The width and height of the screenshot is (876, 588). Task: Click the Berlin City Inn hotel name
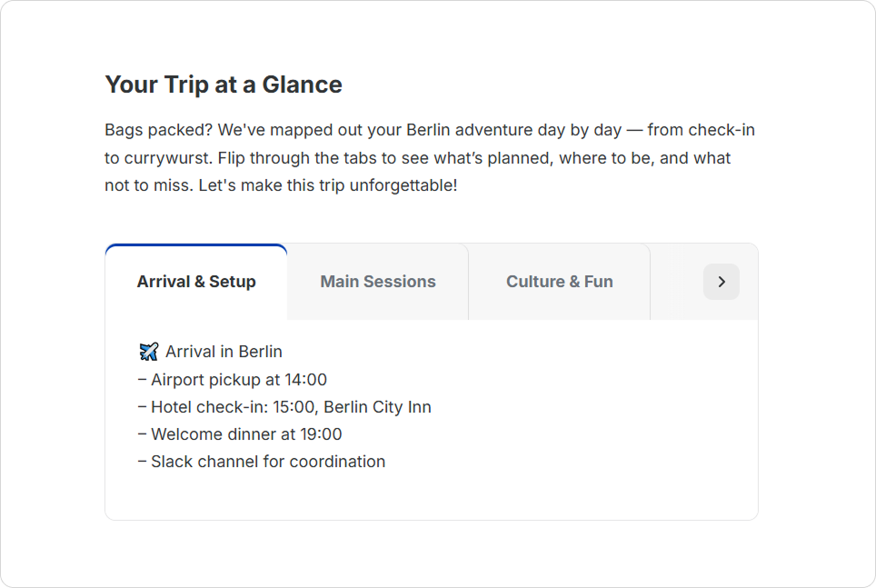point(377,407)
